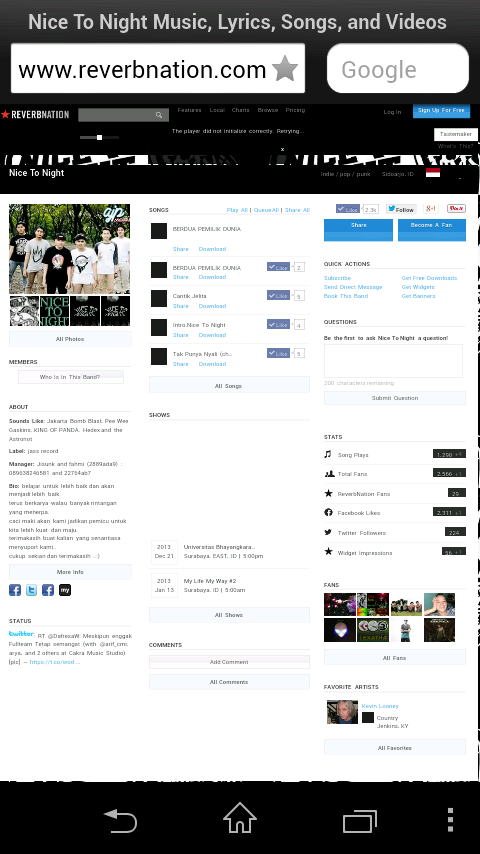Image resolution: width=480 pixels, height=854 pixels.
Task: Click Share All link
Action: click(297, 210)
